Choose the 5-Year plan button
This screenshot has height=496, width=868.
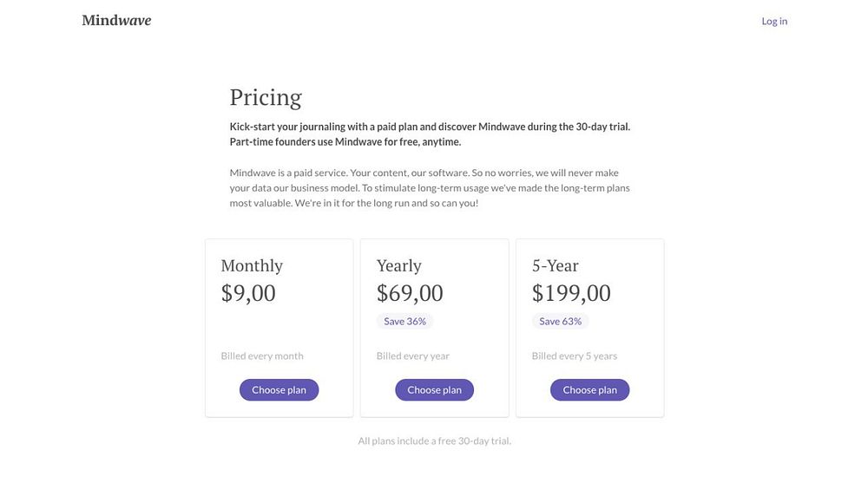click(x=589, y=390)
